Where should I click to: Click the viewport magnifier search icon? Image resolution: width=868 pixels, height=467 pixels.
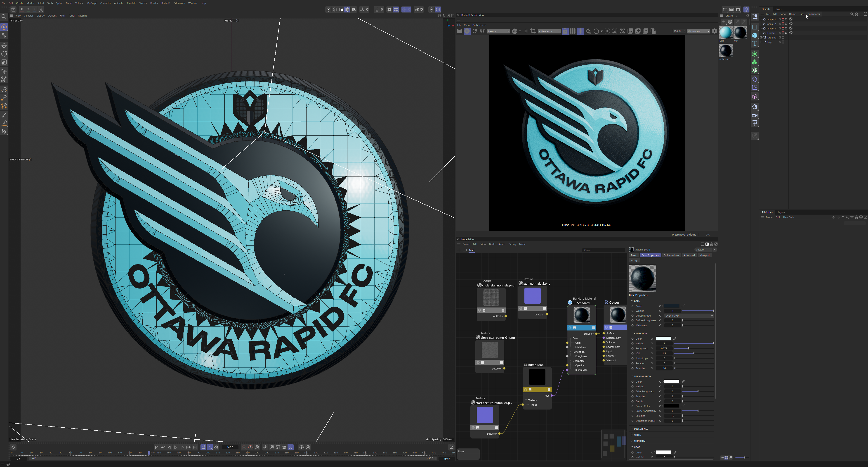click(4, 17)
